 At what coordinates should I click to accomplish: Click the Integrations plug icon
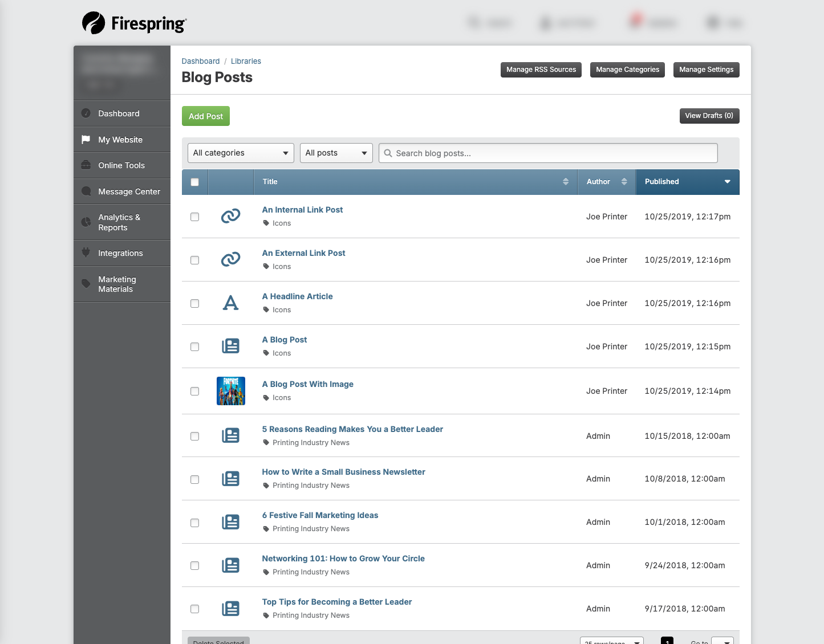click(x=86, y=253)
